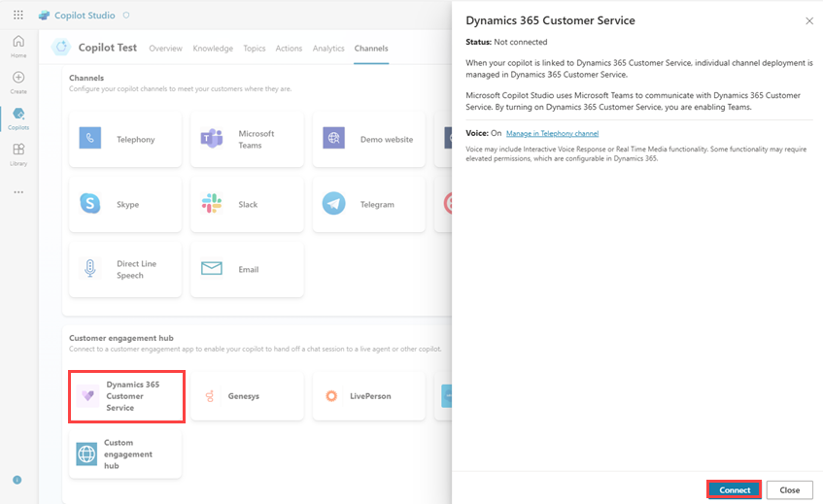Image resolution: width=823 pixels, height=504 pixels.
Task: Go to Home in the sidebar
Action: [x=18, y=47]
